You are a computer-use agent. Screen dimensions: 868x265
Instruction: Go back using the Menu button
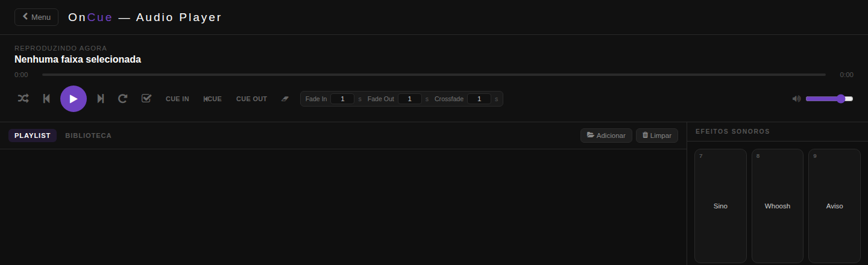pyautogui.click(x=36, y=17)
